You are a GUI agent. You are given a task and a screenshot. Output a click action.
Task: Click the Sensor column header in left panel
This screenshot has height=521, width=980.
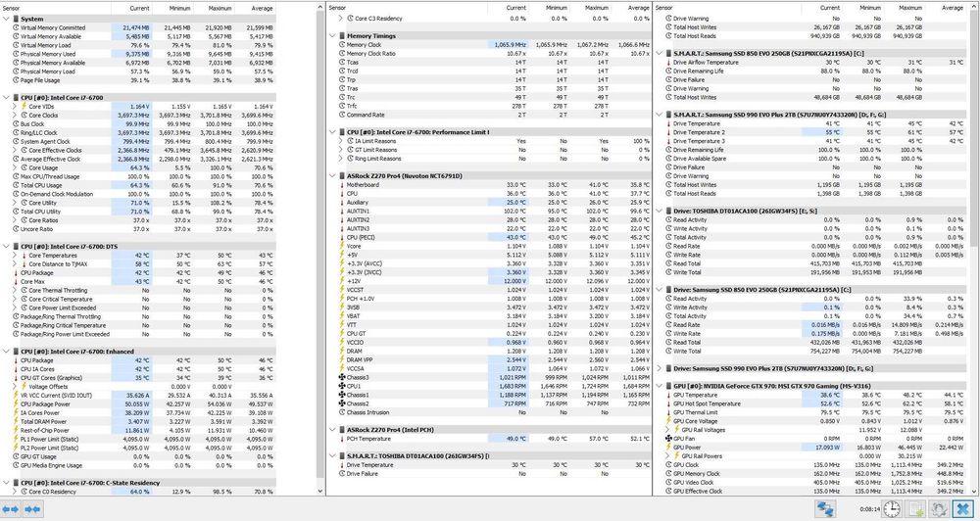click(x=56, y=8)
